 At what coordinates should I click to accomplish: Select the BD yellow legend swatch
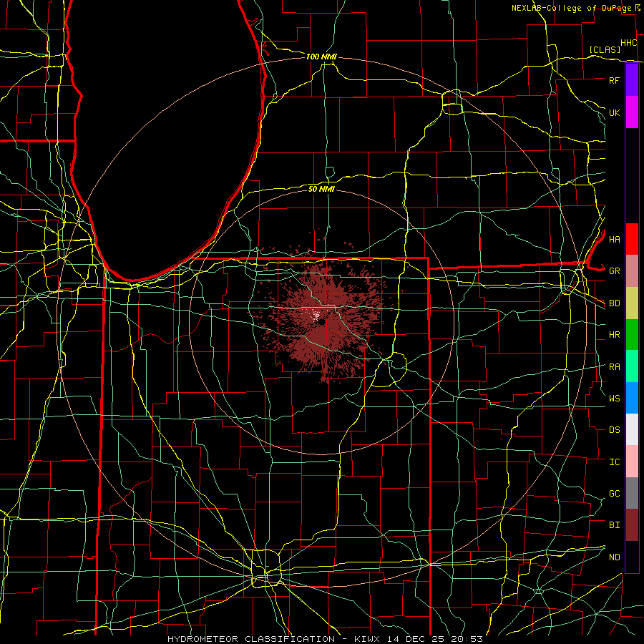(x=632, y=303)
